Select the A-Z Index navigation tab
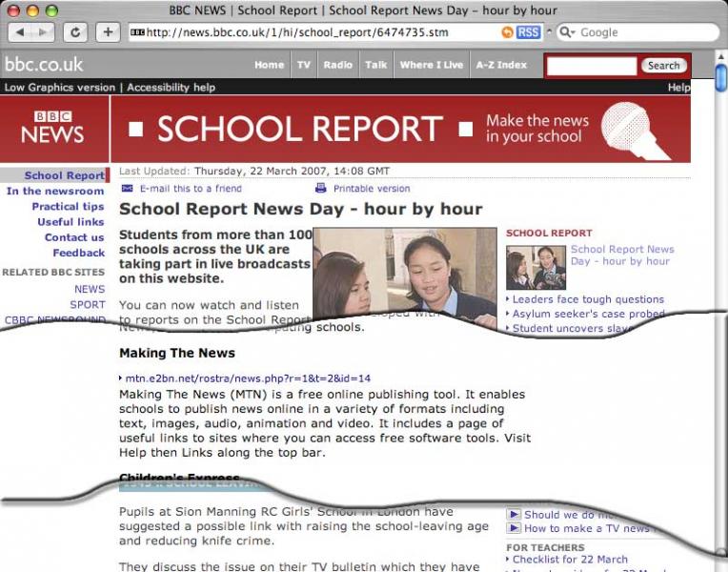Viewport: 728px width, 572px height. (x=500, y=65)
